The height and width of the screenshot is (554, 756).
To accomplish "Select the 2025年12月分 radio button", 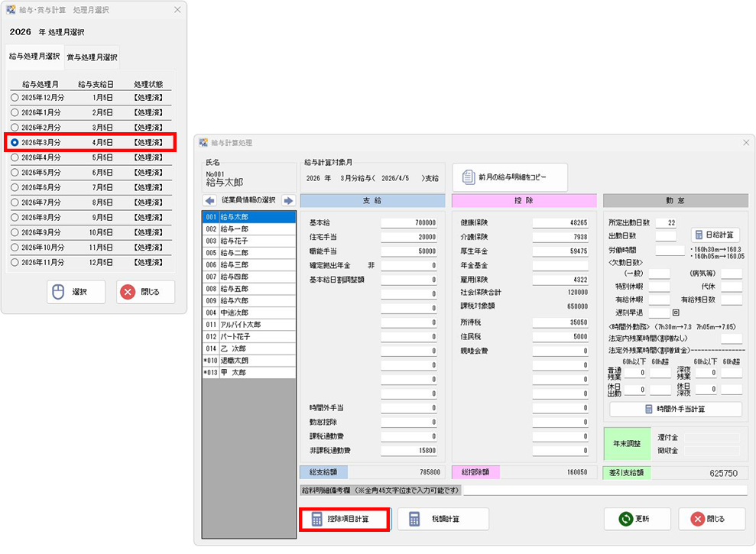I will point(15,98).
